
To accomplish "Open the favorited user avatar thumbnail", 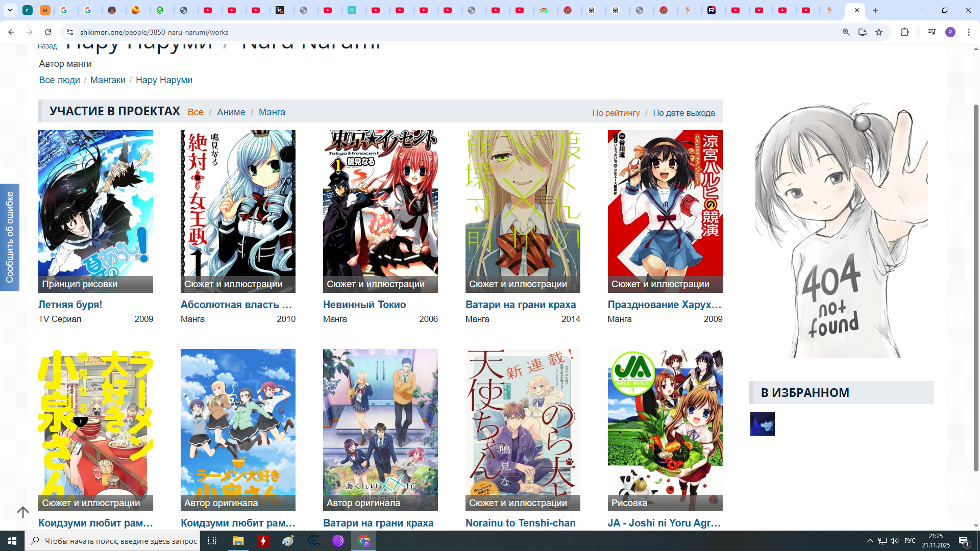I will coord(762,424).
